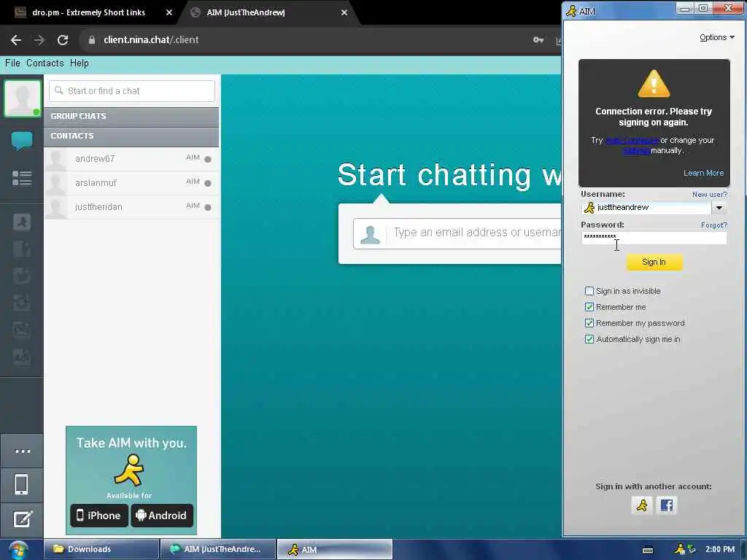Click the person icon in email address field
Image resolution: width=747 pixels, height=560 pixels.
pos(370,234)
